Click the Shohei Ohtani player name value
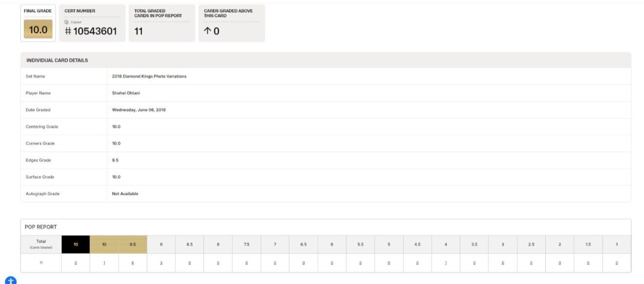Screen dimensions: 644x284 (126, 93)
